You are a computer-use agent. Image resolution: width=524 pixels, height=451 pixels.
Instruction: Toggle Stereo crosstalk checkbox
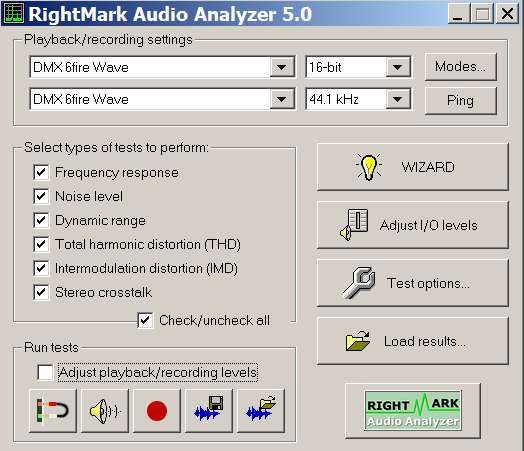pos(41,292)
